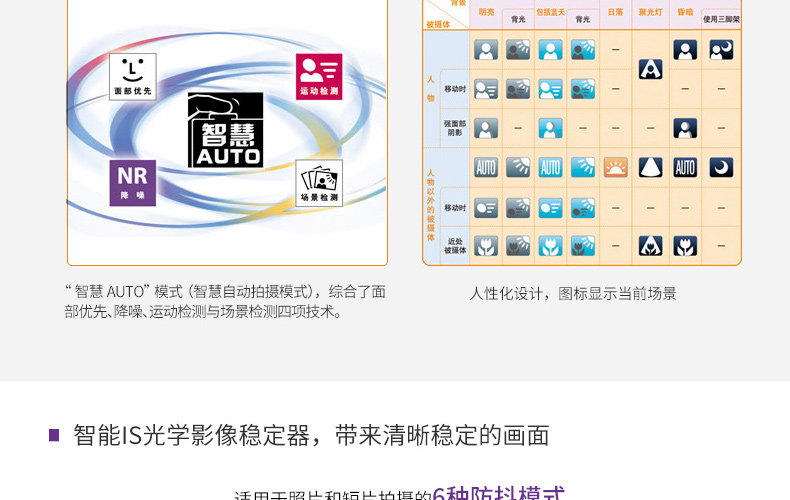Click the 日落 column header
Screen dimensions: 790x500
(x=615, y=12)
